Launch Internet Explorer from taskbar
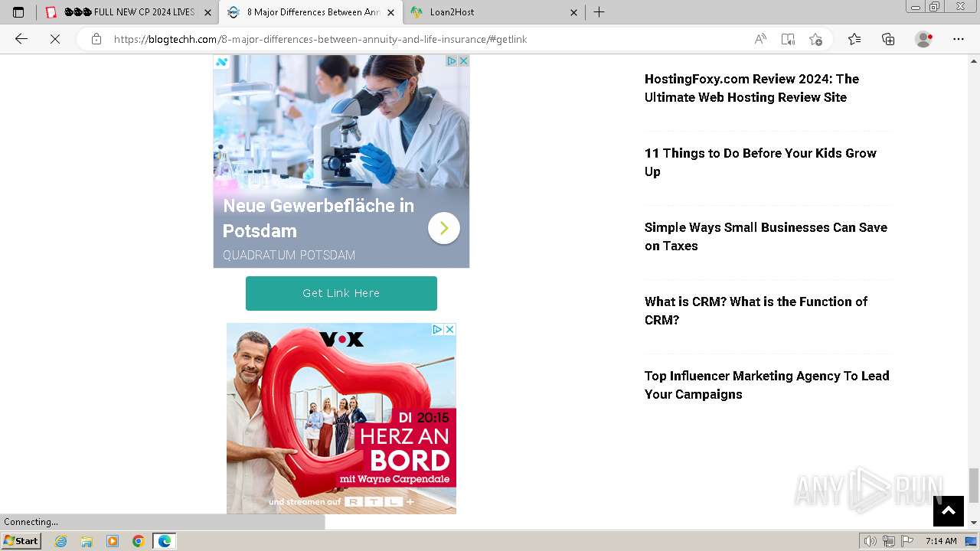 (x=61, y=541)
